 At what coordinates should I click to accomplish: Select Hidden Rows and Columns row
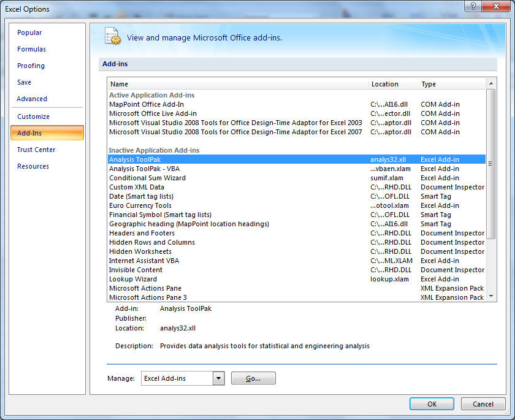coord(297,242)
